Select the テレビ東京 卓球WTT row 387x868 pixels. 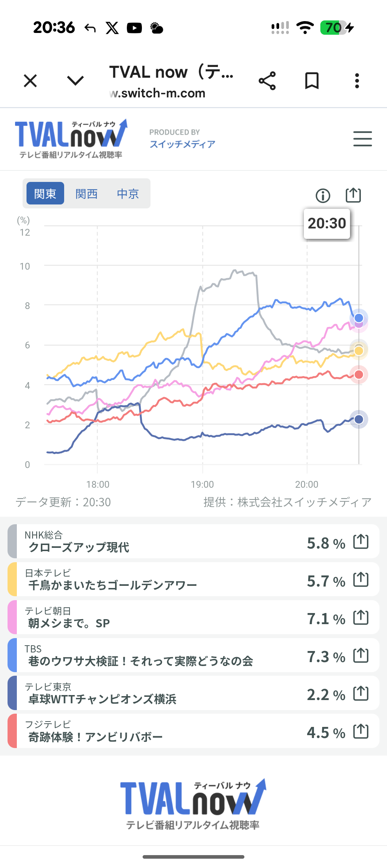(193, 693)
